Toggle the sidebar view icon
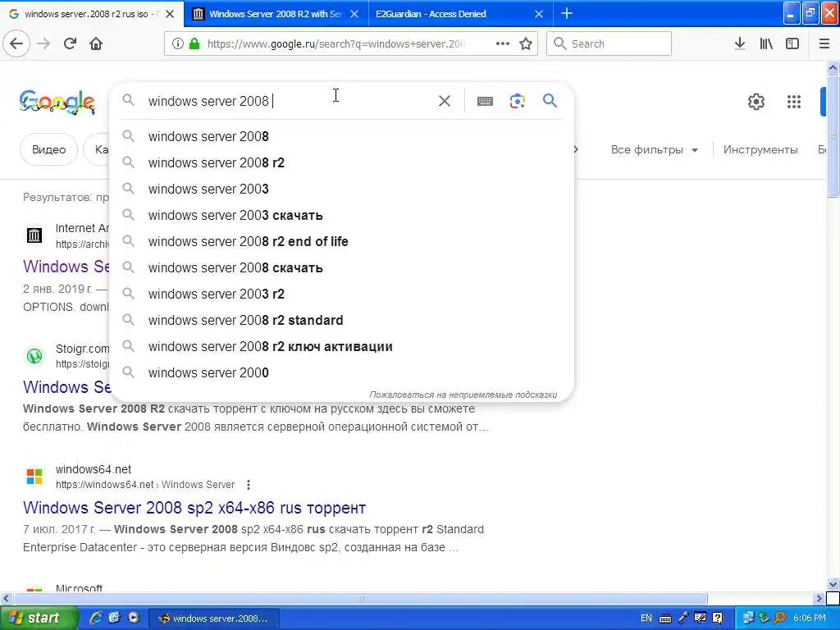This screenshot has width=840, height=630. 792,43
